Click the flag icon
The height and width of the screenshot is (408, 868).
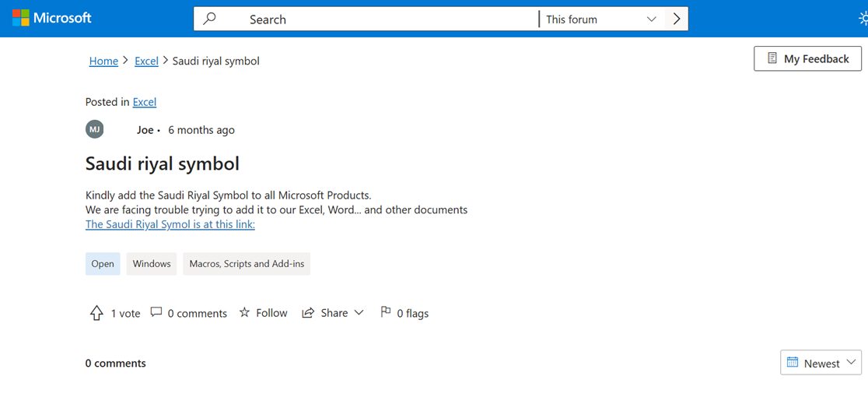pos(386,312)
